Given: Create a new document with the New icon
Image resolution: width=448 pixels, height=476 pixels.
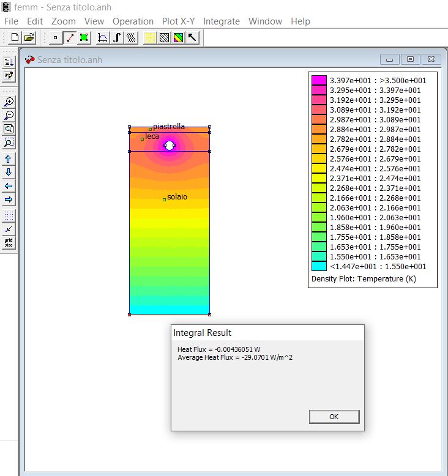Looking at the screenshot, I should point(15,37).
